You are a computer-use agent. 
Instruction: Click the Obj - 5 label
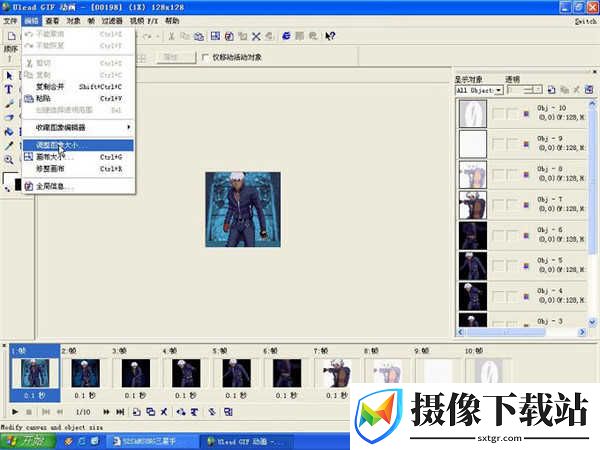550,260
